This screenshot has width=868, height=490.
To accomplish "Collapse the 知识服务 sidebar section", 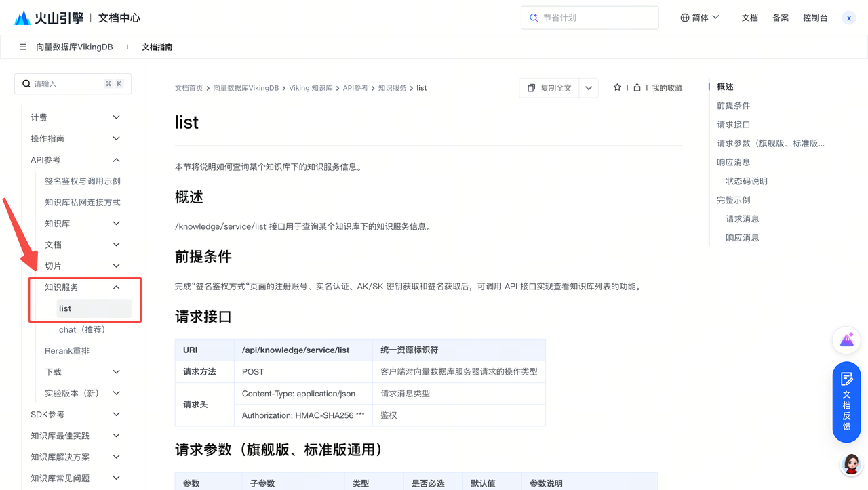I will (x=117, y=287).
